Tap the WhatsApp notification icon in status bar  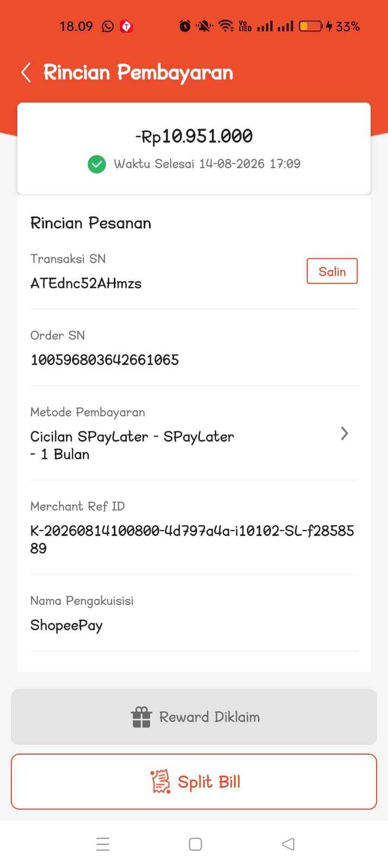(x=108, y=26)
